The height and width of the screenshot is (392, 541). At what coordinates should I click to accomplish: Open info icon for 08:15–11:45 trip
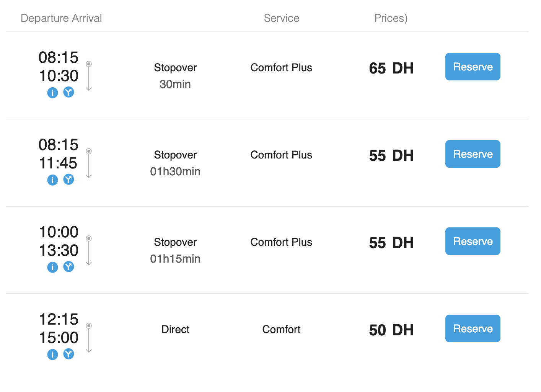(52, 180)
